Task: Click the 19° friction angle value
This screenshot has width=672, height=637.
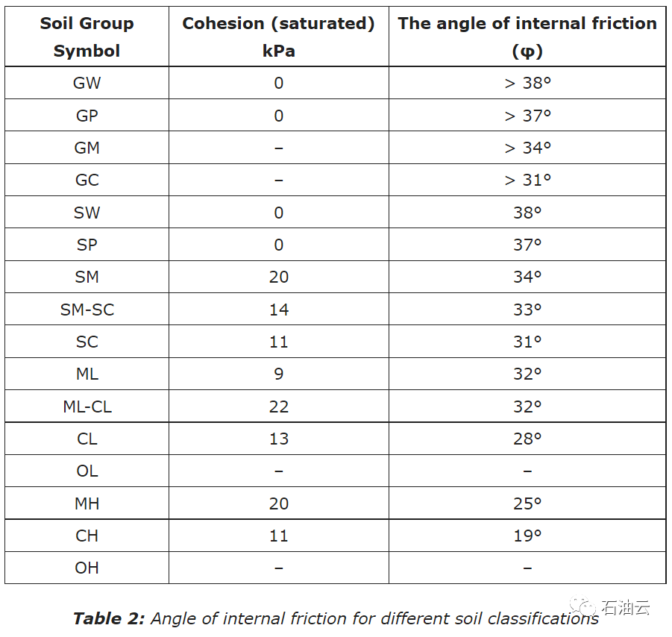Action: pyautogui.click(x=527, y=536)
